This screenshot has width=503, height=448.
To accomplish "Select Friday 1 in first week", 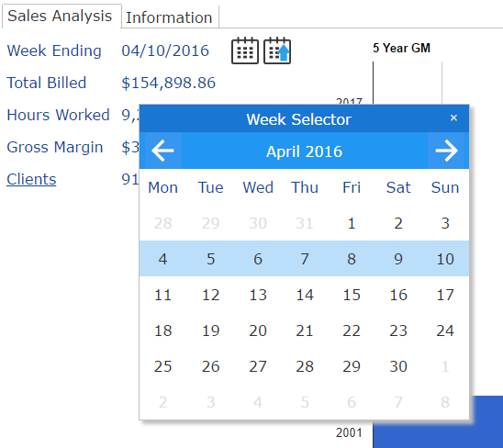I will pyautogui.click(x=352, y=223).
